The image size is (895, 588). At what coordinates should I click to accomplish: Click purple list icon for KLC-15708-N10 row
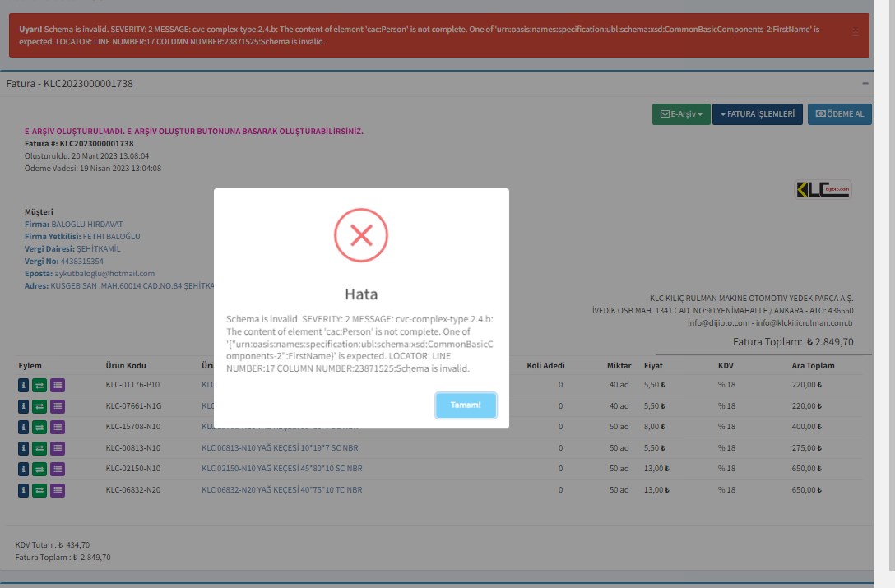point(57,427)
